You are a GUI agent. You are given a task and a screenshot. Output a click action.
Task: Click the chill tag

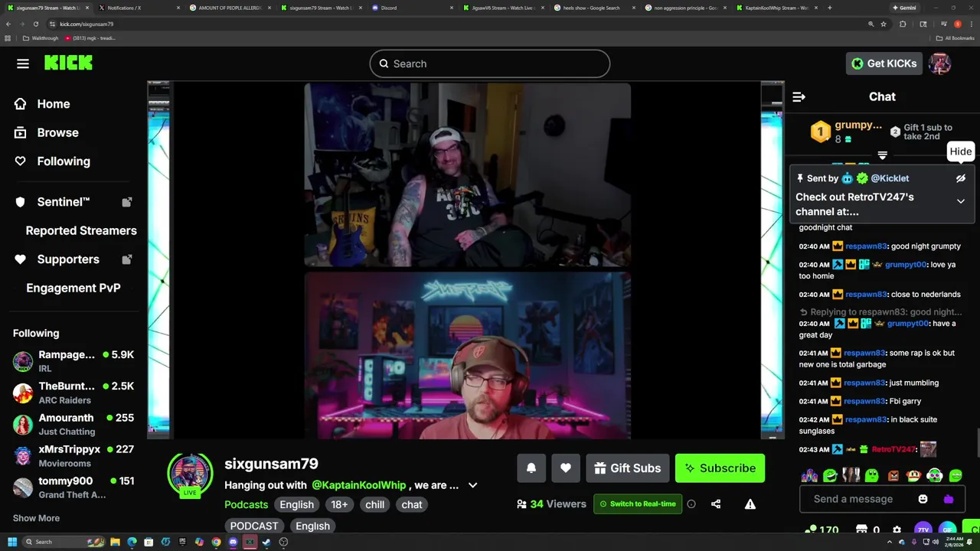[x=374, y=505]
